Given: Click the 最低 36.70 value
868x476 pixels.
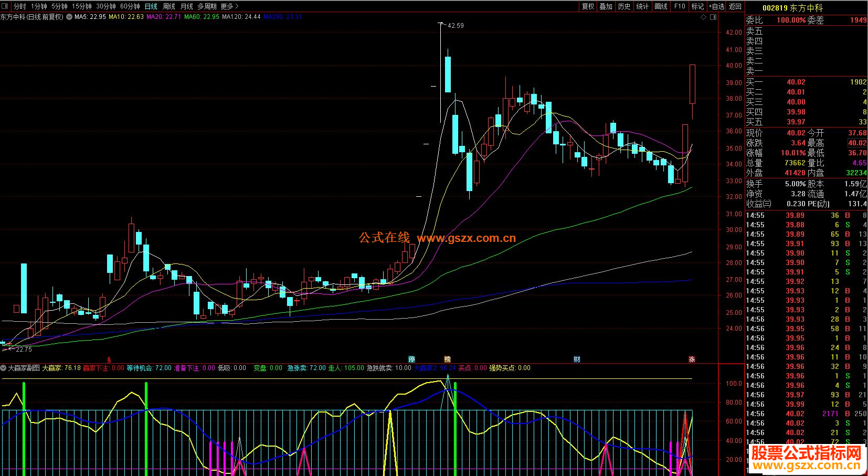Looking at the screenshot, I should [857, 153].
